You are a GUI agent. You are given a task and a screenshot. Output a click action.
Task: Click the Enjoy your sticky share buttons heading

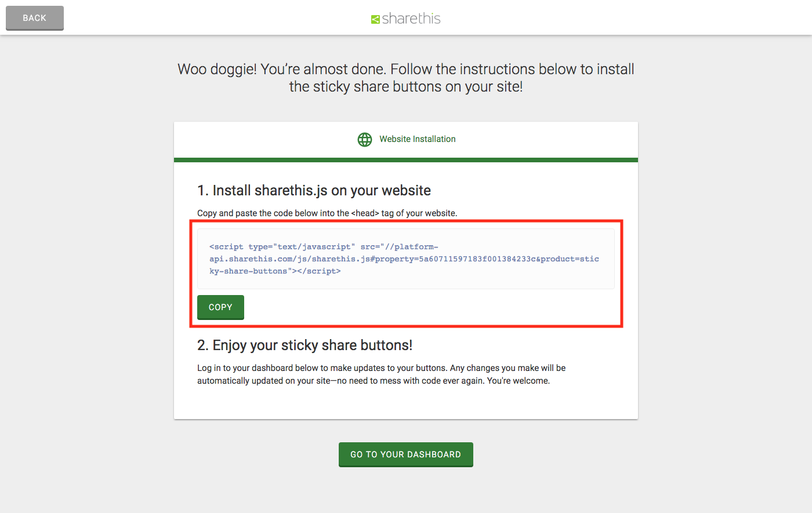coord(304,344)
